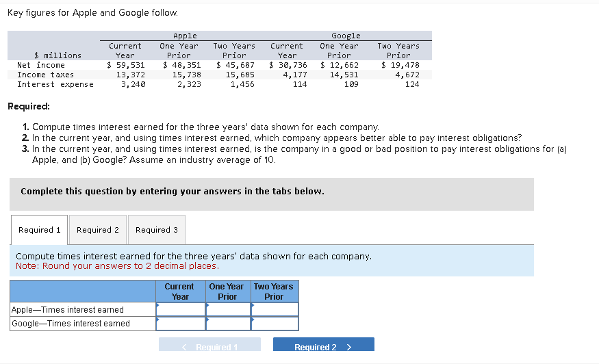The image size is (599, 364).
Task: Open the Required 1 tab
Action: coord(39,230)
